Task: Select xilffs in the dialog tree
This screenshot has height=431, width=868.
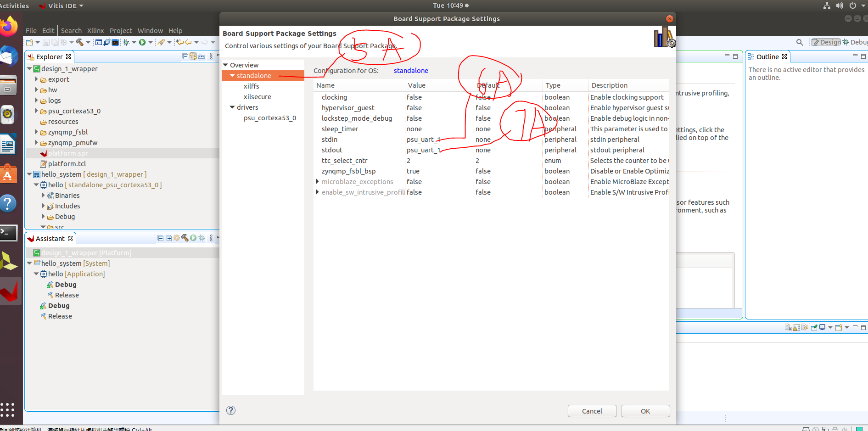Action: click(252, 86)
